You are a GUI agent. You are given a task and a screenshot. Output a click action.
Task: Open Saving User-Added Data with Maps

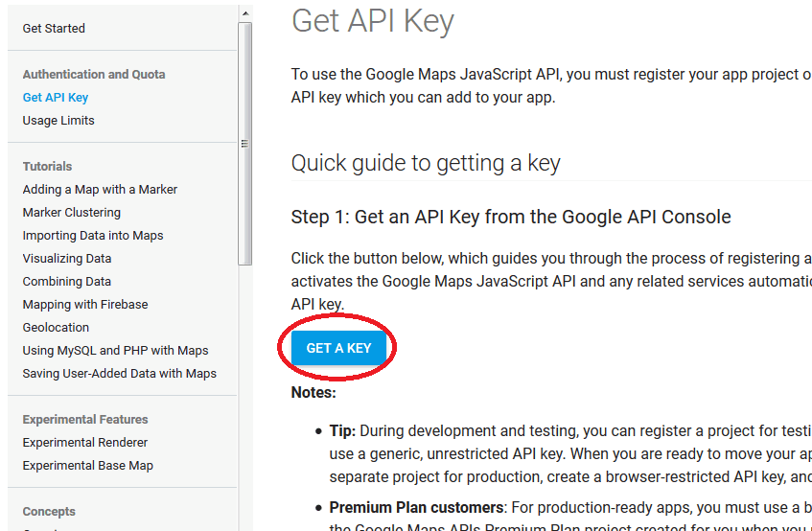120,374
